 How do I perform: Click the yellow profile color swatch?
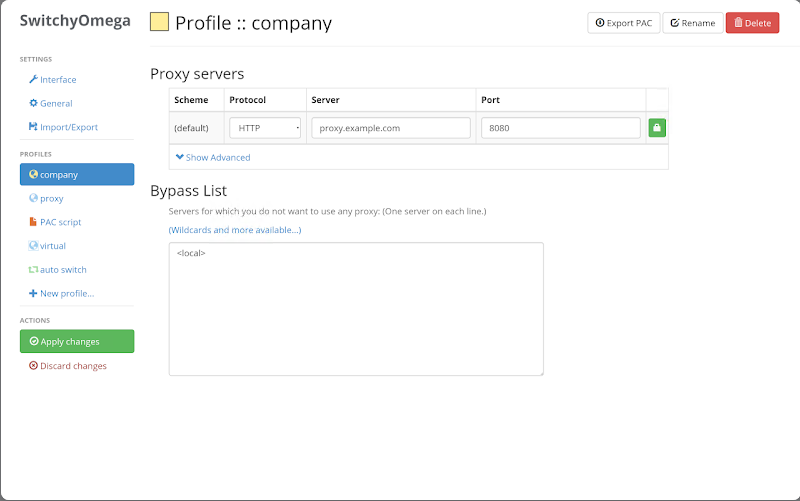point(159,22)
